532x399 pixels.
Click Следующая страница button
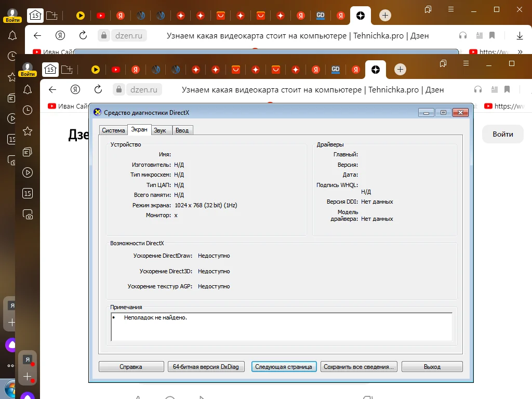coord(284,367)
